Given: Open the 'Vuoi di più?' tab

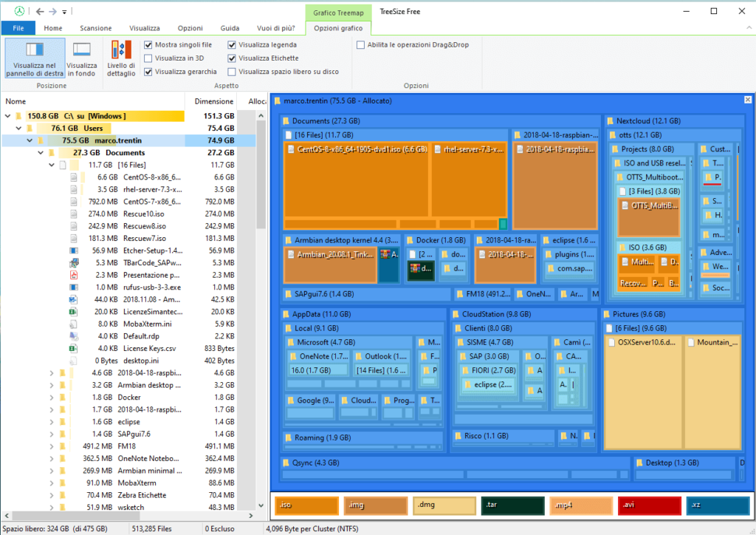Looking at the screenshot, I should [x=276, y=28].
